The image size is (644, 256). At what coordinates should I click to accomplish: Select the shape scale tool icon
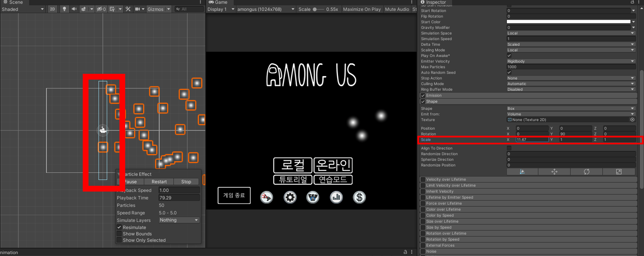click(x=619, y=172)
